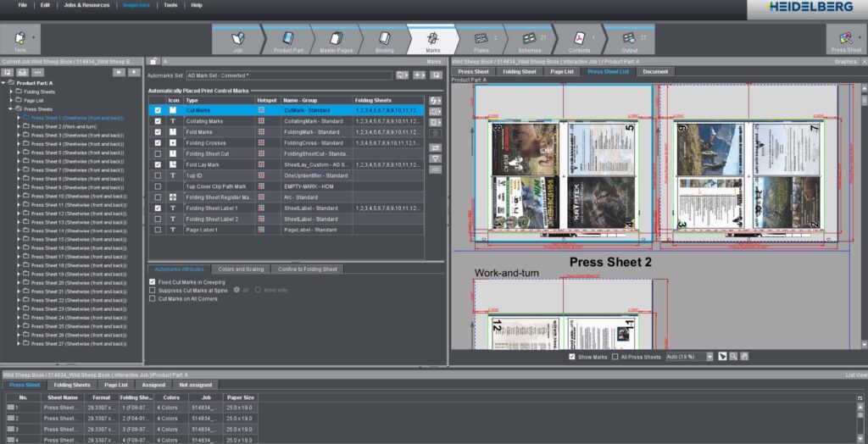Select the zoom magnifier tool below preview
The width and height of the screenshot is (868, 444).
(733, 357)
